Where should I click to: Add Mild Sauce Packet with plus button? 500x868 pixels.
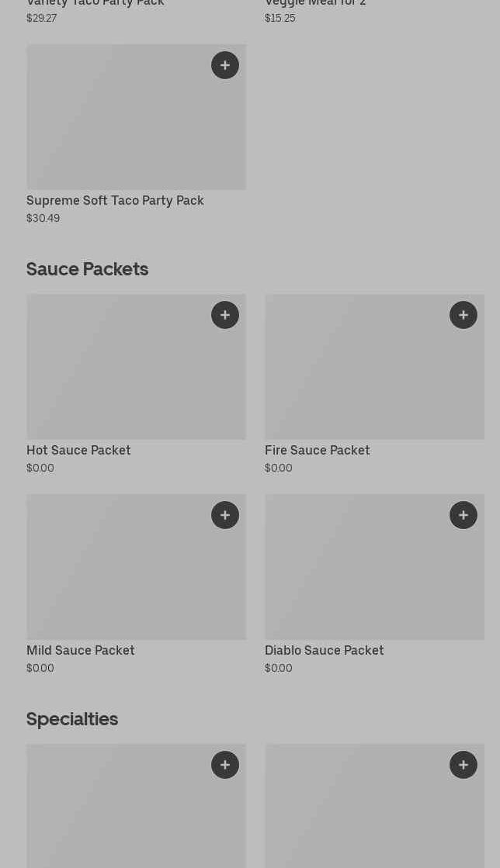[225, 515]
